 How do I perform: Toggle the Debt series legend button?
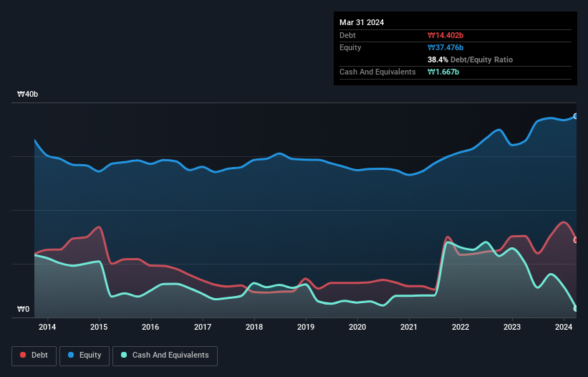tap(34, 355)
